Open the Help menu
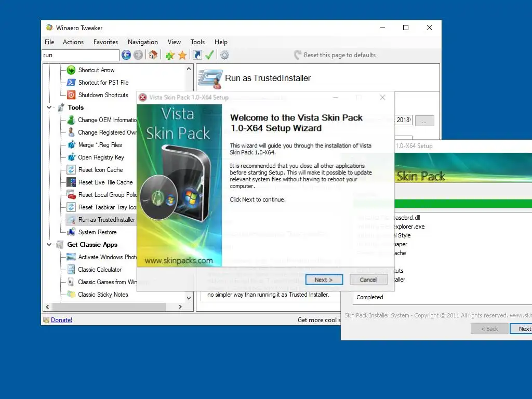This screenshot has width=532, height=399. click(x=221, y=42)
